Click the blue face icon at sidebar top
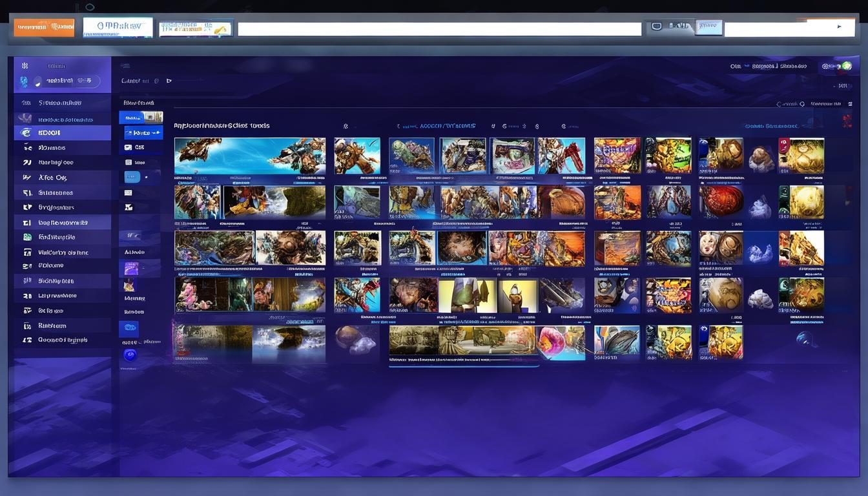This screenshot has height=496, width=868. point(24,81)
